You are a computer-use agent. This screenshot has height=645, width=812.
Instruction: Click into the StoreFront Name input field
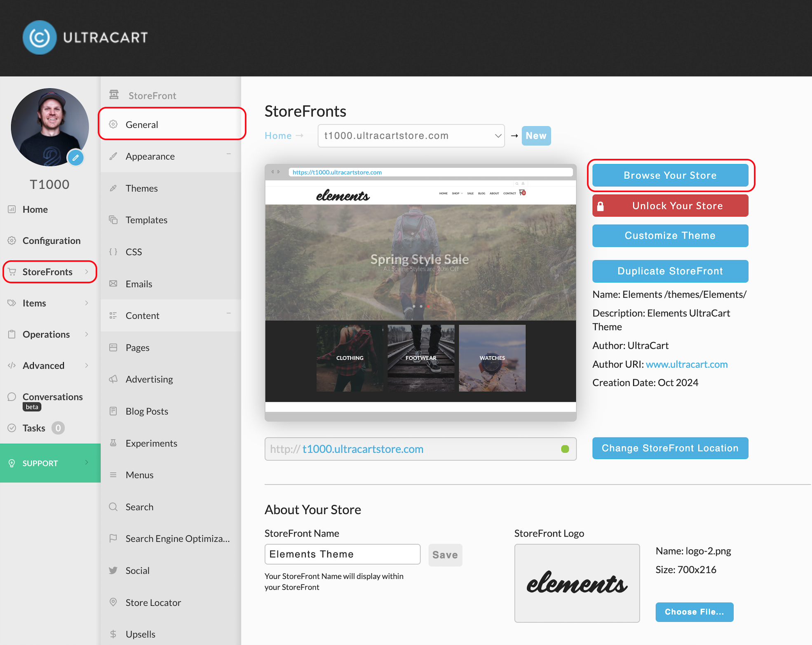click(x=343, y=554)
